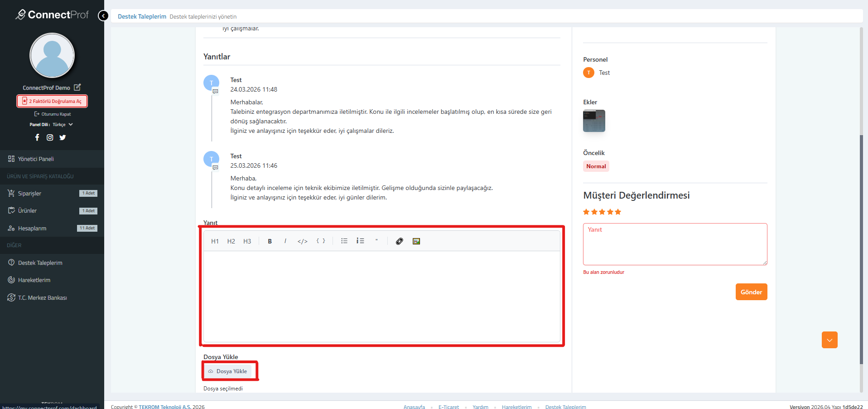Viewport: 868px width, 409px height.
Task: Open the Instagram social icon
Action: (x=50, y=137)
